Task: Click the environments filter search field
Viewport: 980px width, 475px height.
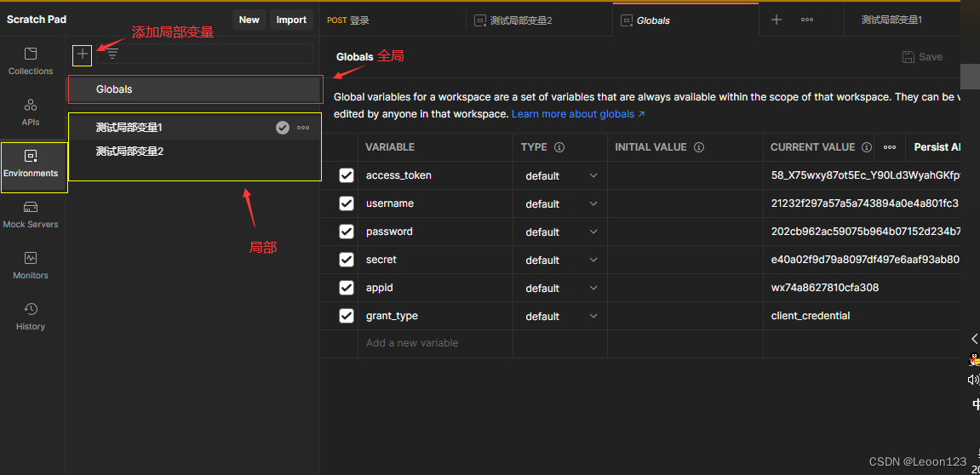Action: click(205, 54)
